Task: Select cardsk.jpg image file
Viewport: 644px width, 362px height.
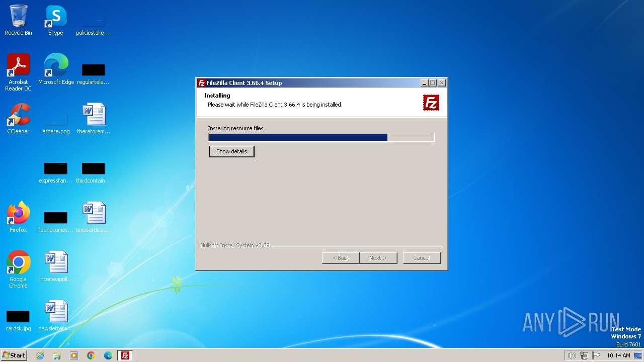Action: [x=18, y=320]
